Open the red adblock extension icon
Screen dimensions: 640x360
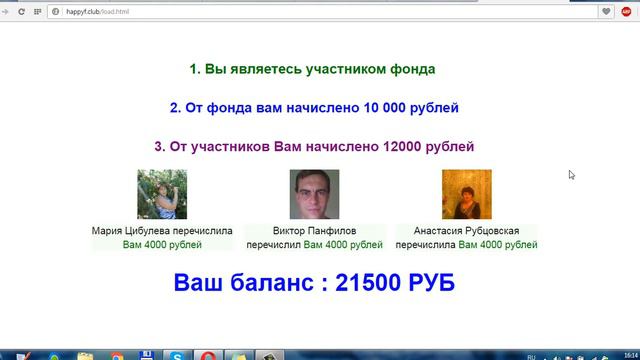(626, 12)
